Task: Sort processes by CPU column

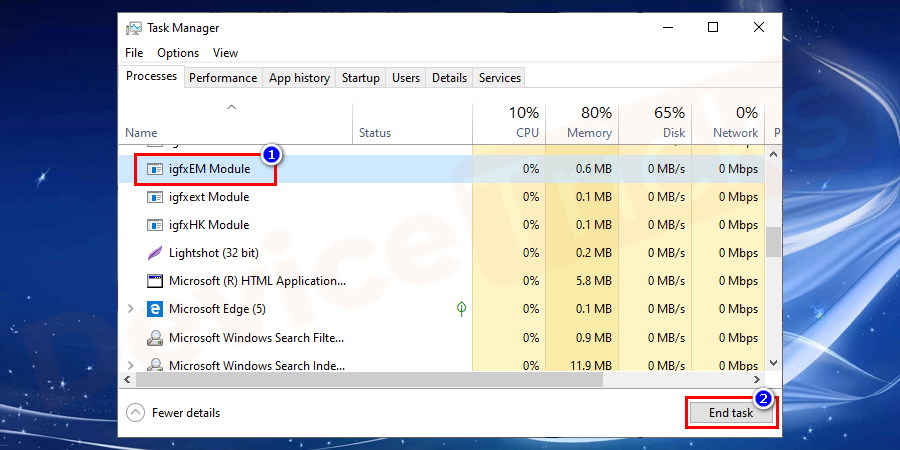Action: tap(509, 123)
